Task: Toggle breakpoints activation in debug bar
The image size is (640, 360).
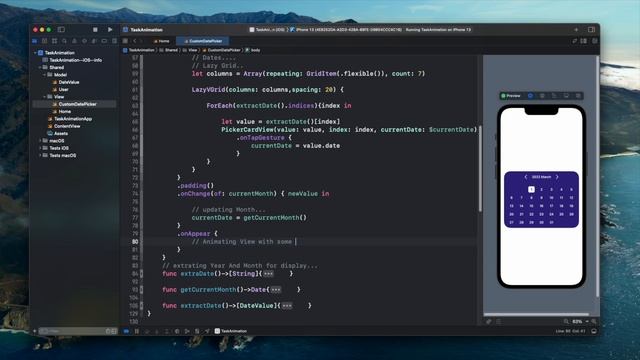Action: 127,331
